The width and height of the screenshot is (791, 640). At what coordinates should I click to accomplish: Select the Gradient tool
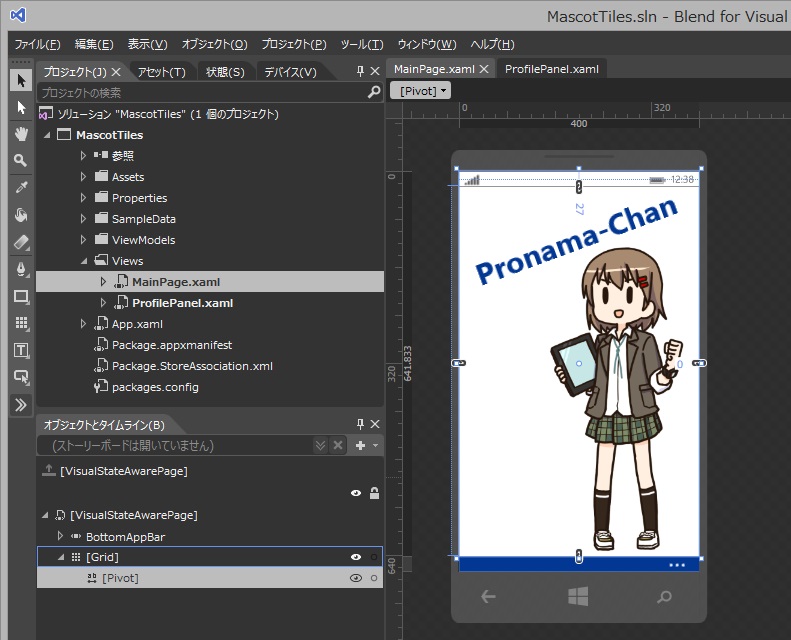(21, 242)
